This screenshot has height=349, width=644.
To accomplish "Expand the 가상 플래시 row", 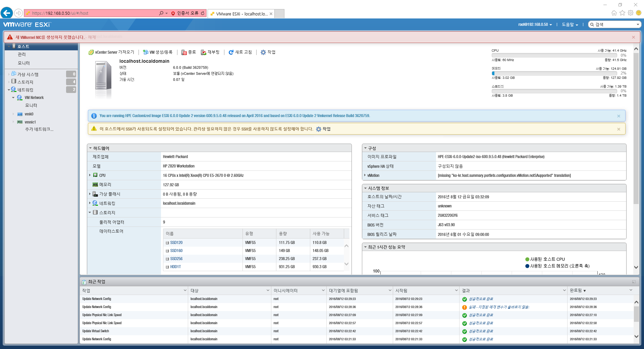I will (90, 194).
